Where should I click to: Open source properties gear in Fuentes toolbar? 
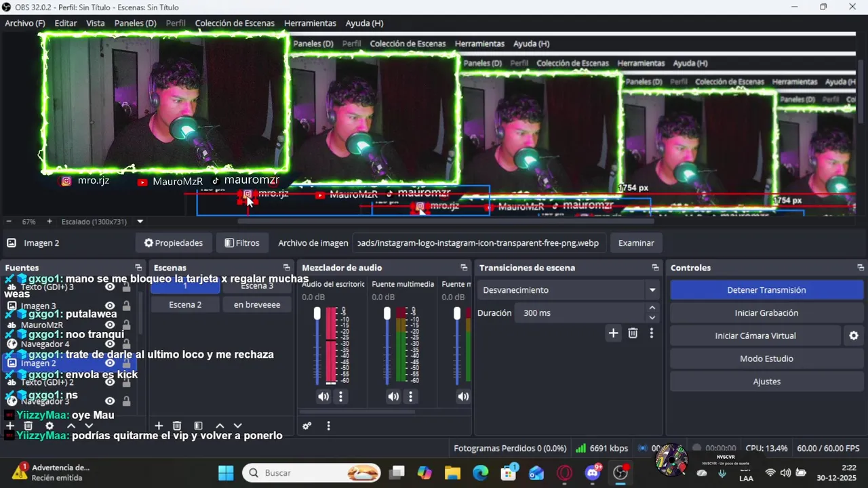pos(50,426)
